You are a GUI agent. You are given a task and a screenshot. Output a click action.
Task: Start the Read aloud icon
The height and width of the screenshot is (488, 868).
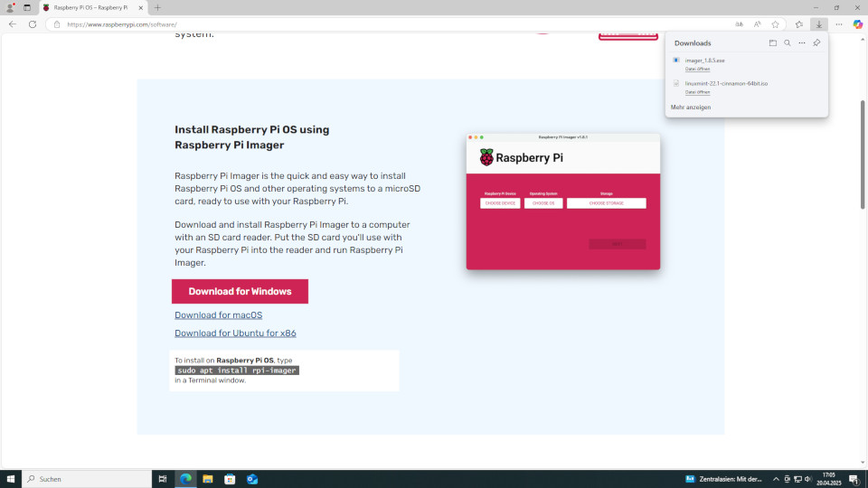(758, 24)
